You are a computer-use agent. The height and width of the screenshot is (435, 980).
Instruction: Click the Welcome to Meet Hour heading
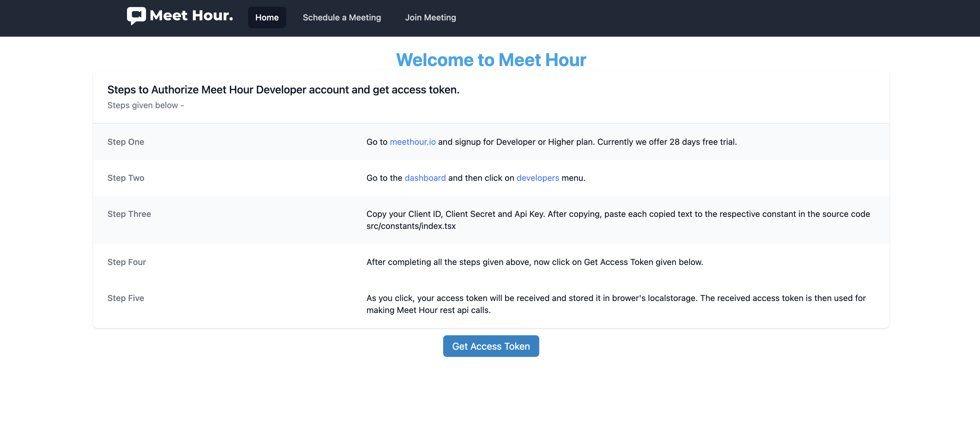click(491, 60)
